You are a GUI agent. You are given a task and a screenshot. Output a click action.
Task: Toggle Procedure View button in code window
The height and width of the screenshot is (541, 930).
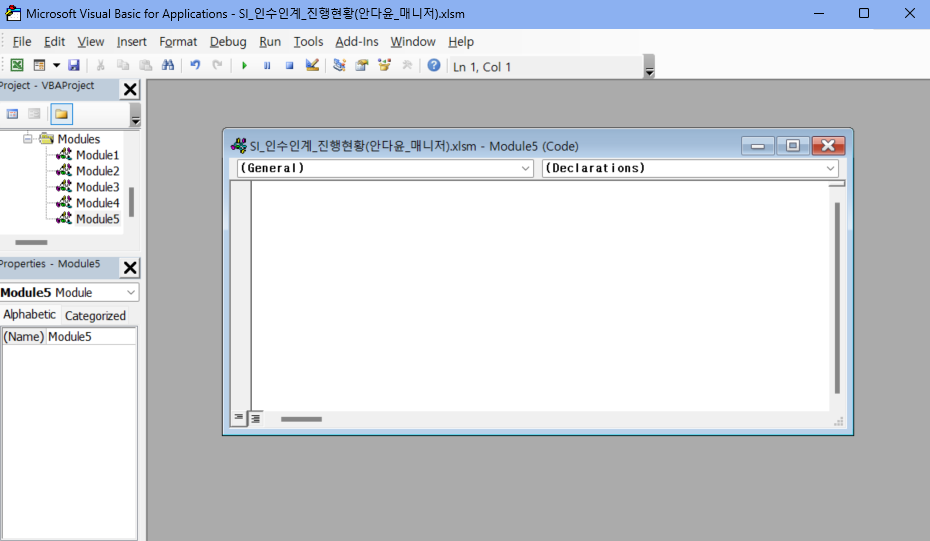pos(238,418)
